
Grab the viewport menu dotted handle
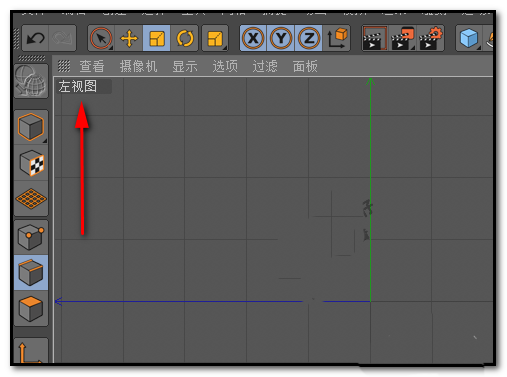(64, 66)
